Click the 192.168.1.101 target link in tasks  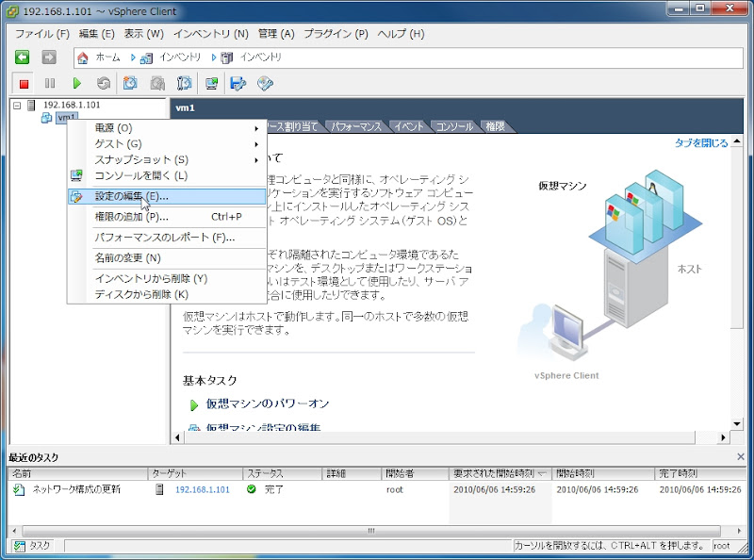pos(202,489)
